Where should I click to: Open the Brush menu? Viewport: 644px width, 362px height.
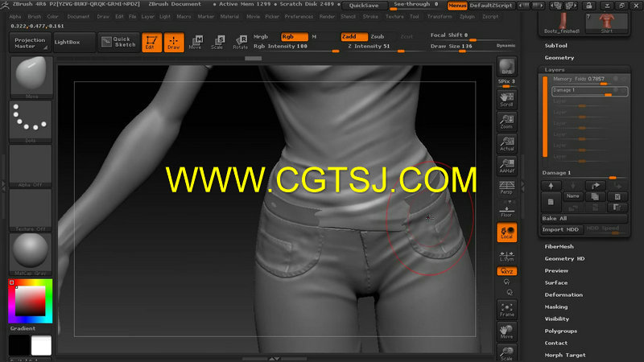[35, 16]
